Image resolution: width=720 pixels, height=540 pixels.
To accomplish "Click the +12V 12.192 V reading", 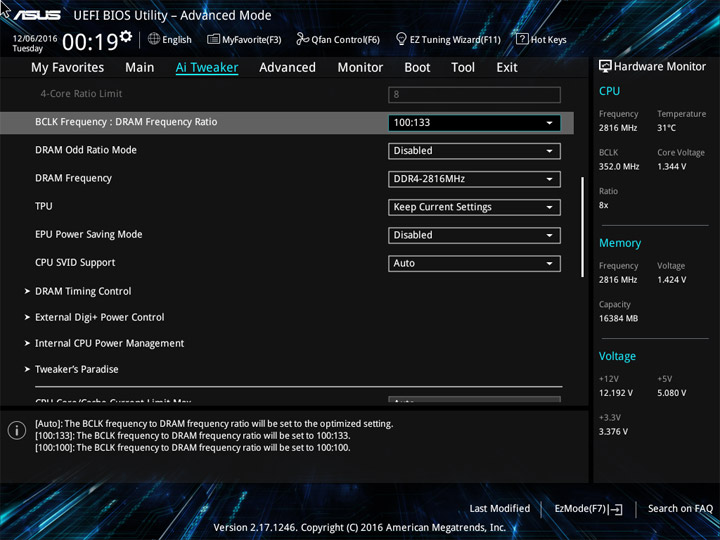I will coord(616,393).
